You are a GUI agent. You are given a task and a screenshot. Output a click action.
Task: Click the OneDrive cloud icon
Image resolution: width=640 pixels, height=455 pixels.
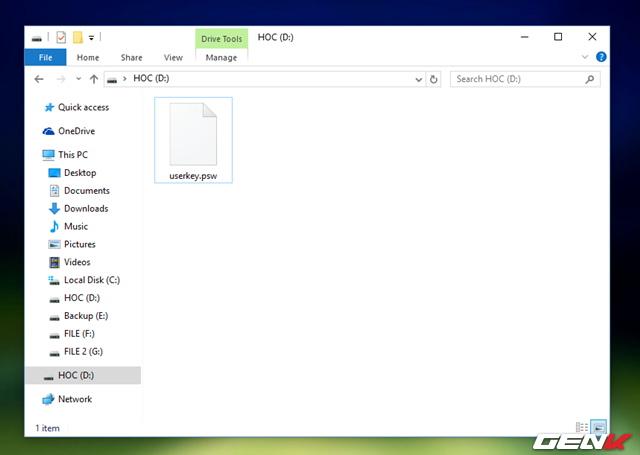coord(49,131)
